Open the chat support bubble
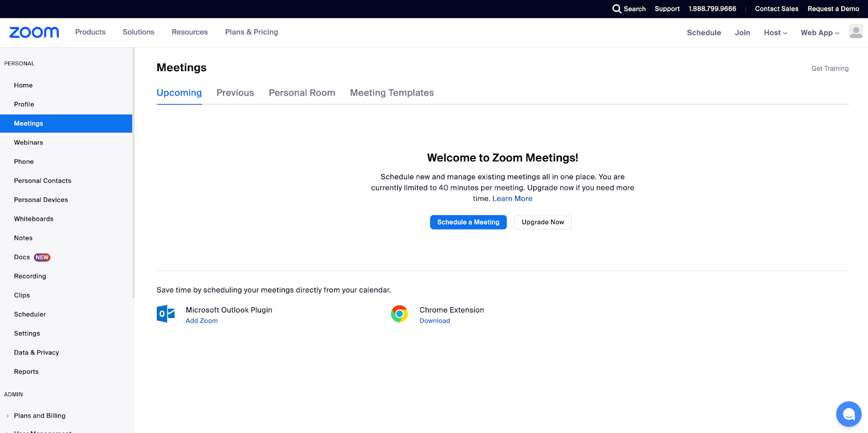The height and width of the screenshot is (433, 868). point(849,415)
